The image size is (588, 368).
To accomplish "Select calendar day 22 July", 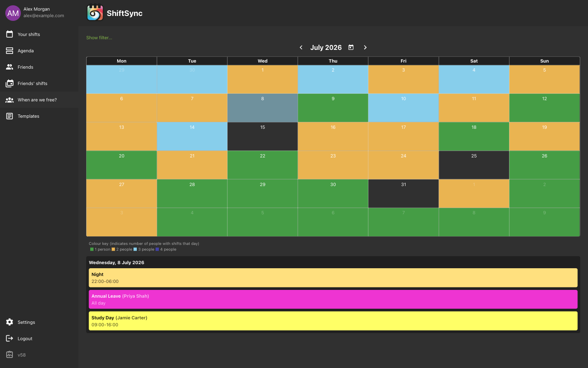I will pos(263,165).
